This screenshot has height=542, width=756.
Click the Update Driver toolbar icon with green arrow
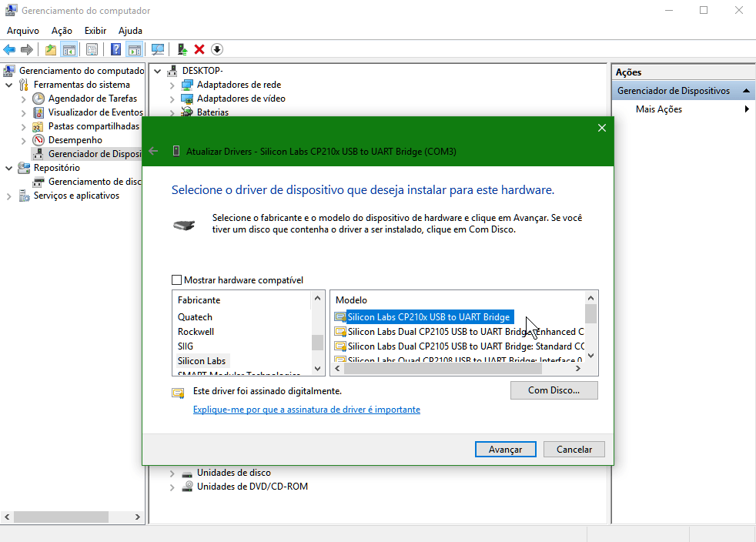(x=182, y=49)
